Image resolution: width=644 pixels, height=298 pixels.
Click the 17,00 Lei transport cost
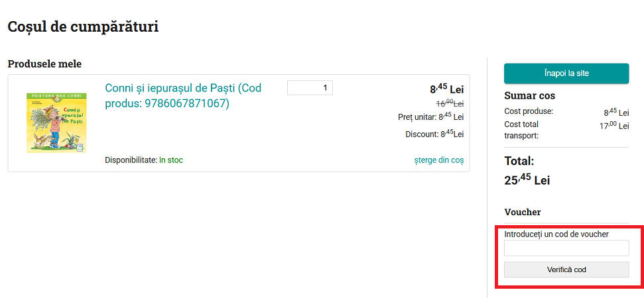pyautogui.click(x=614, y=124)
